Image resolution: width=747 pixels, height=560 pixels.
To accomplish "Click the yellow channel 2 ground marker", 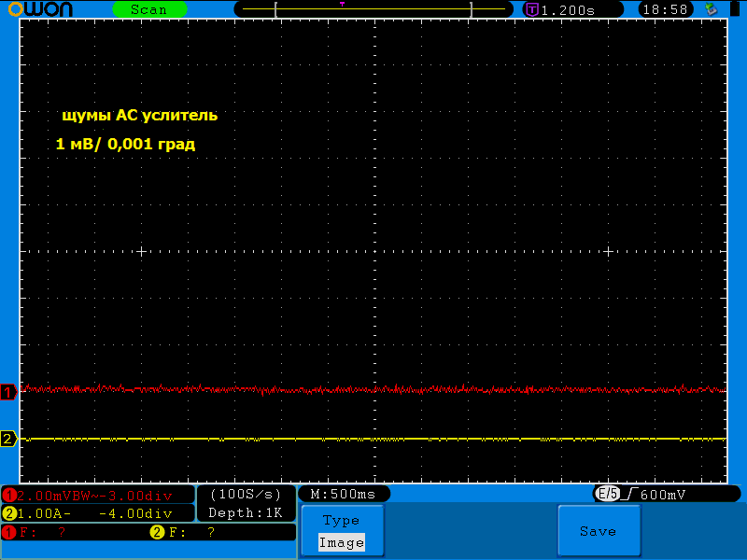I will pos(8,439).
